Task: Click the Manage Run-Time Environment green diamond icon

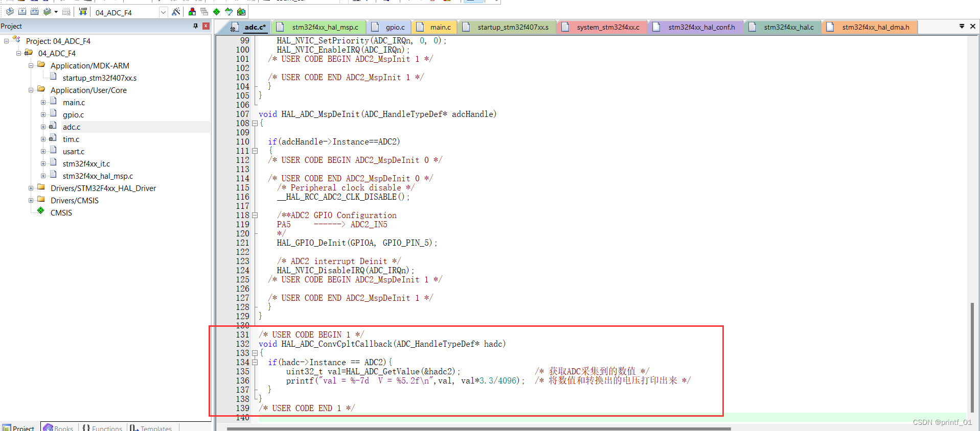Action: (x=217, y=11)
